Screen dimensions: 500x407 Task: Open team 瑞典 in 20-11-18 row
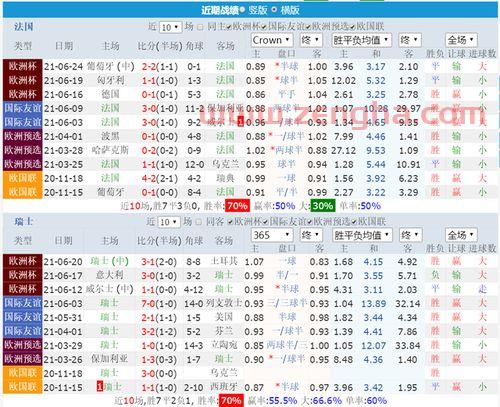[225, 178]
